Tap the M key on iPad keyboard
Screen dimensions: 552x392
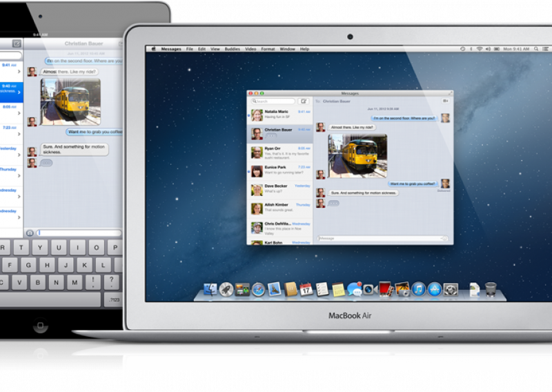(75, 282)
